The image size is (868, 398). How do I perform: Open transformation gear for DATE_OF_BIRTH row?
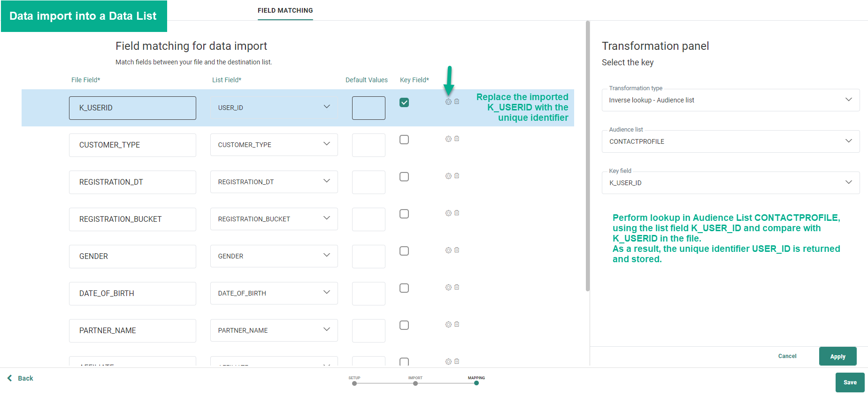[x=448, y=287]
